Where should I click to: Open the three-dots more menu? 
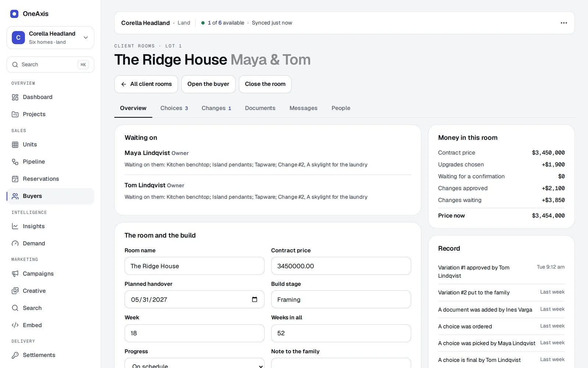point(564,23)
